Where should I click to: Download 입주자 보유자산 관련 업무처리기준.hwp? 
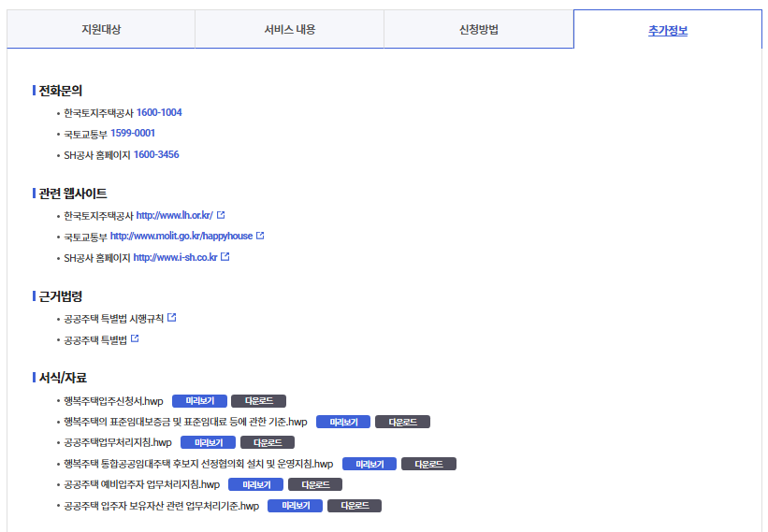coord(355,506)
